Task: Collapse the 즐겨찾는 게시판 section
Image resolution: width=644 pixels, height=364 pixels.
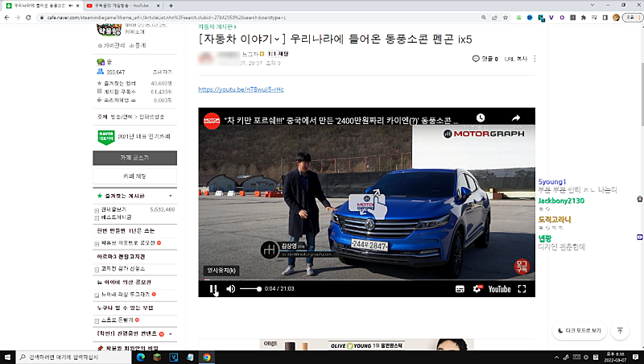Action: (x=171, y=196)
